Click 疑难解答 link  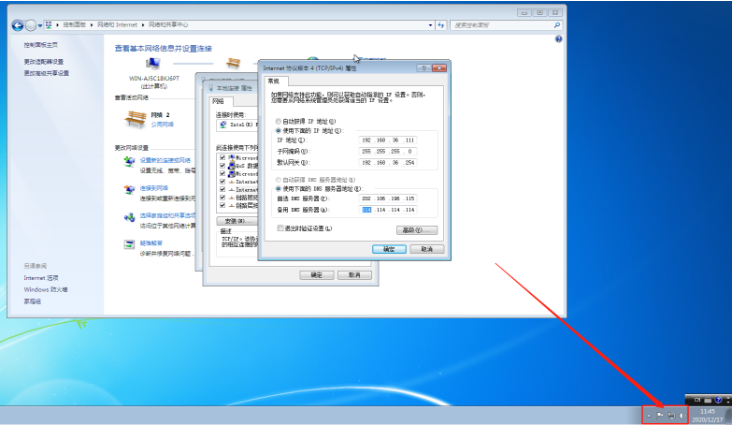tap(151, 243)
